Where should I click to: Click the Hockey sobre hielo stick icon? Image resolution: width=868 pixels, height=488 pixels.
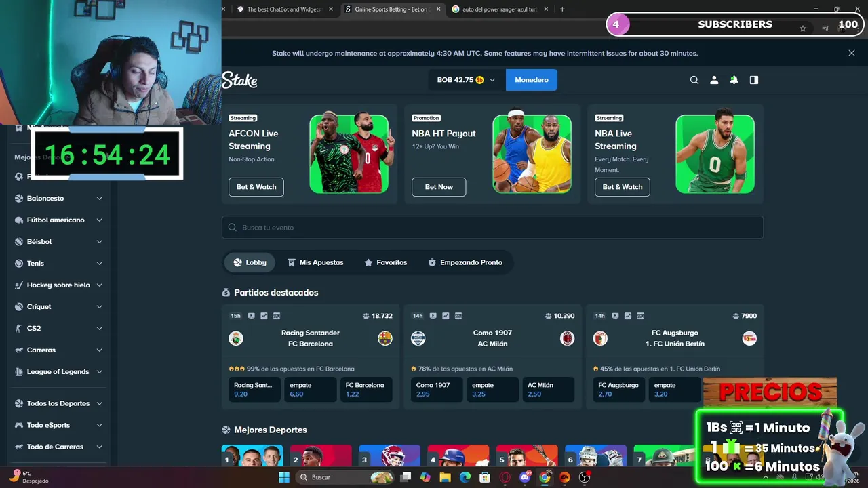tap(19, 285)
